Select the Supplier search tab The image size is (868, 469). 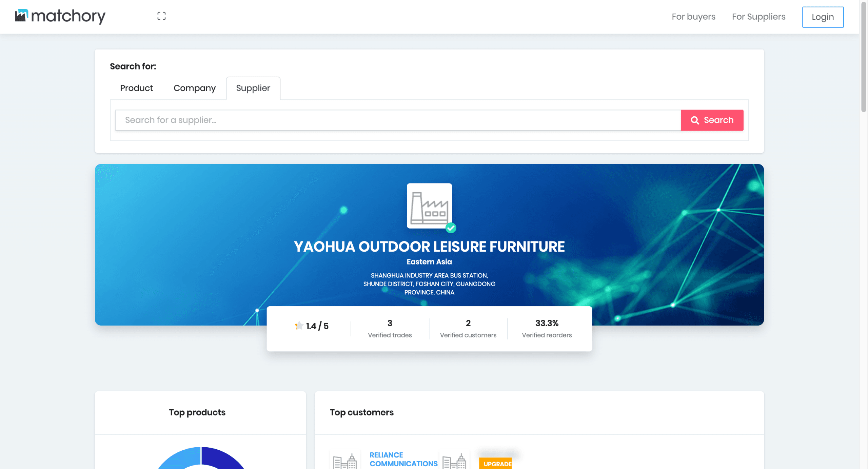[x=253, y=88]
